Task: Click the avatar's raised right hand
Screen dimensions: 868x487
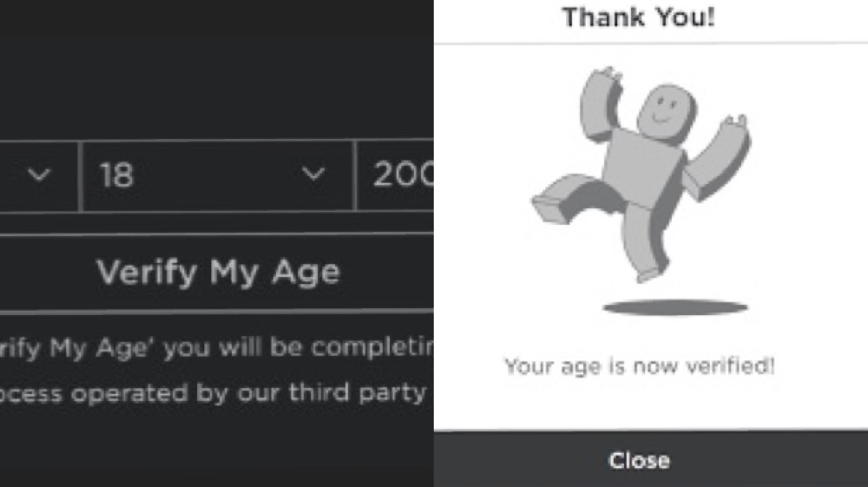Action: click(x=736, y=128)
